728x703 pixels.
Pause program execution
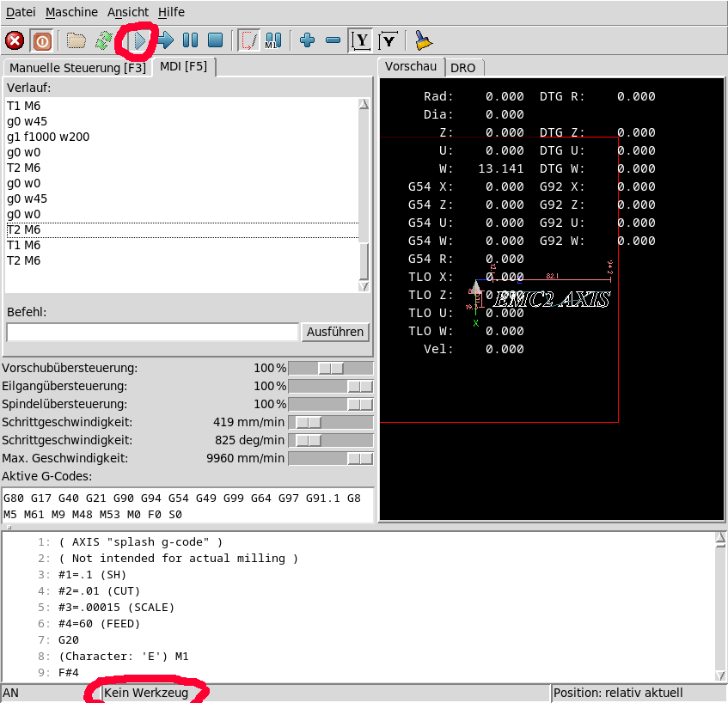tap(190, 41)
